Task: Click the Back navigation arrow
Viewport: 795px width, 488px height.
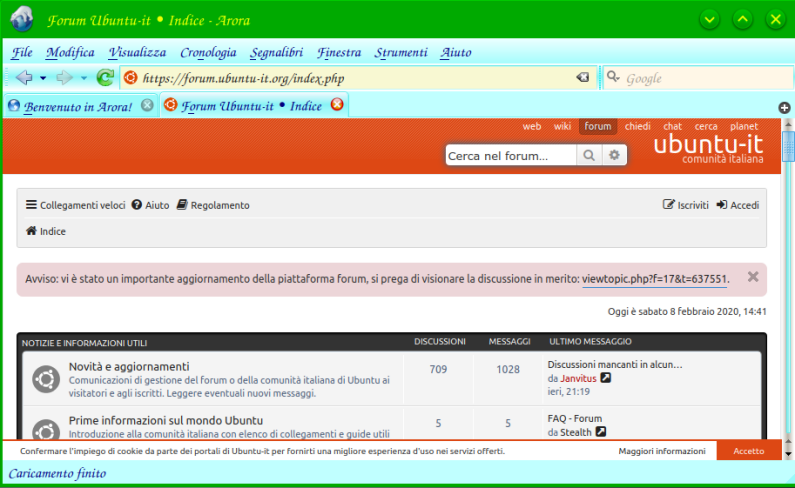Action: coord(23,78)
